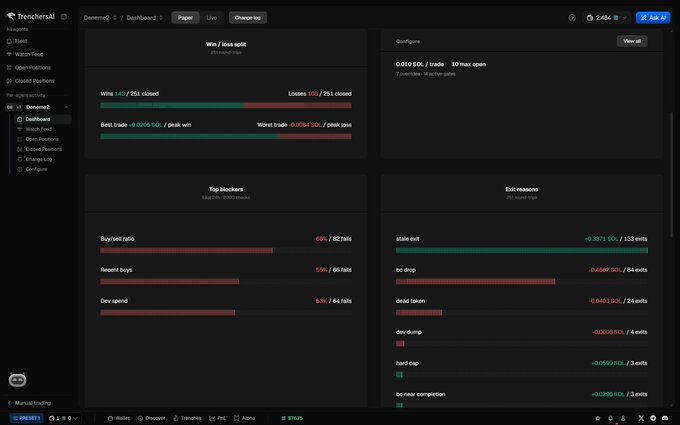This screenshot has height=425, width=680.
Task: Collapse the Deneme2 agent tree
Action: click(66, 107)
